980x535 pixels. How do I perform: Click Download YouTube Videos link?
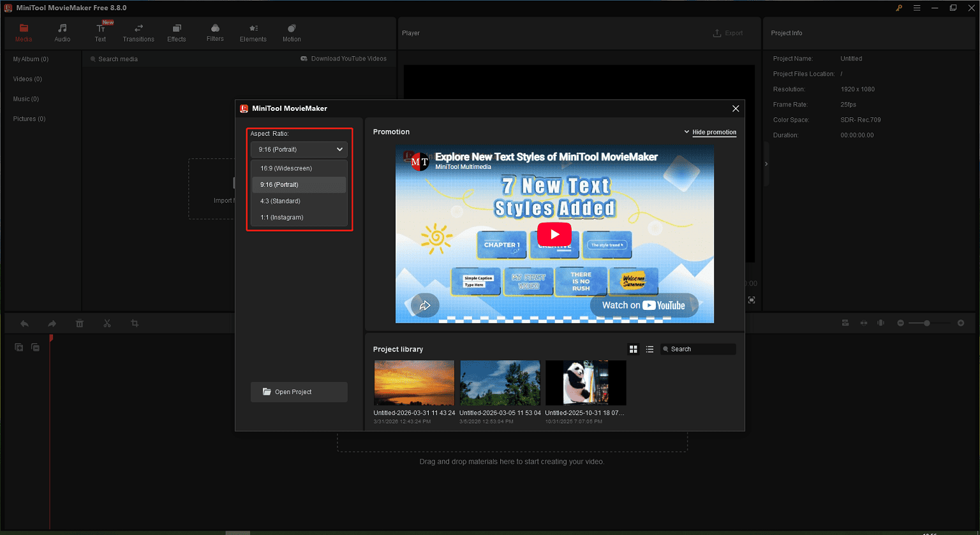pyautogui.click(x=344, y=59)
